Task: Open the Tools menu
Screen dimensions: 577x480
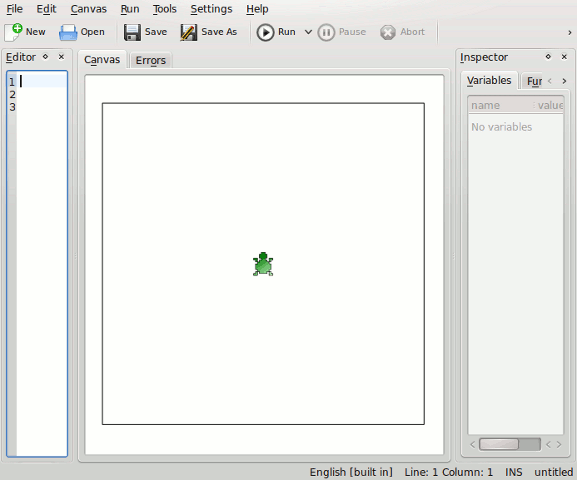Action: (165, 9)
